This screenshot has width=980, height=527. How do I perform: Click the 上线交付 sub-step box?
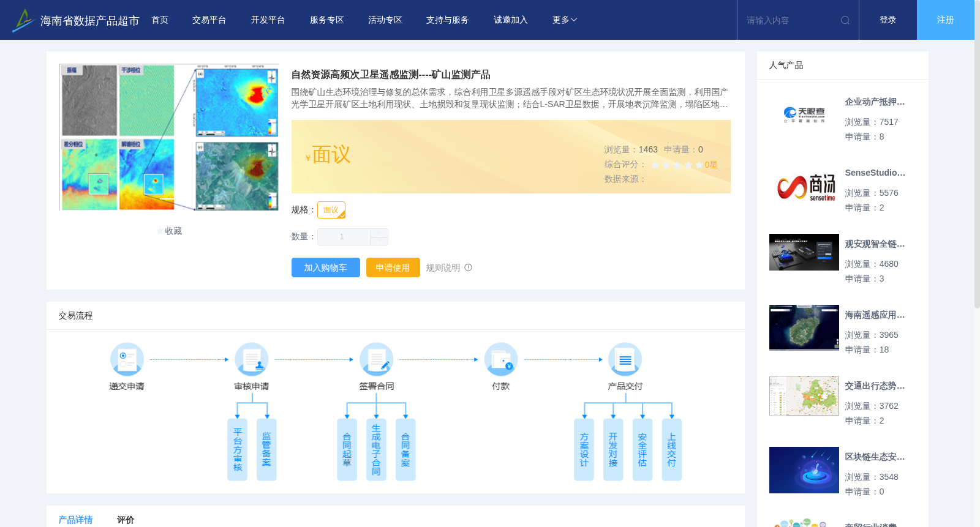pos(672,449)
